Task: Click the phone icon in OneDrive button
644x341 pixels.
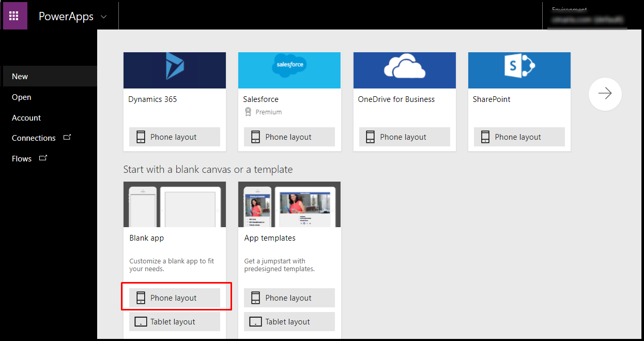Action: tap(370, 137)
